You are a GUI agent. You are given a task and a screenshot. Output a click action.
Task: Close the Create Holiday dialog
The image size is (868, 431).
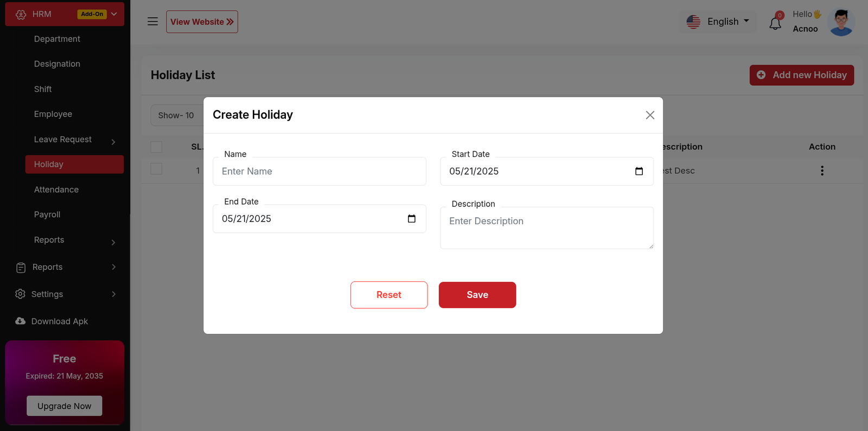pos(650,115)
